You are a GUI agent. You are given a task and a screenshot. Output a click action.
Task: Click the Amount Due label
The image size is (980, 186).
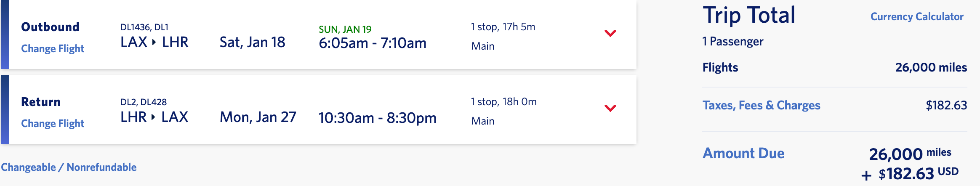(743, 153)
